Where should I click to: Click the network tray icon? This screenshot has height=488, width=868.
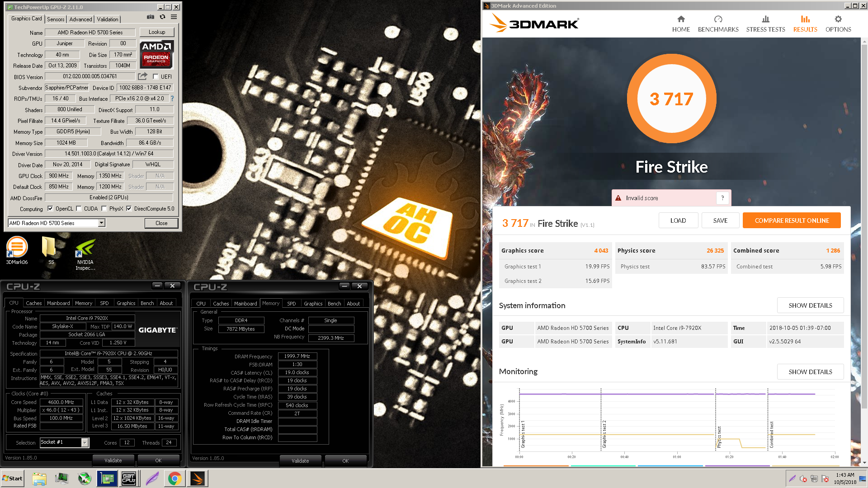tap(814, 479)
